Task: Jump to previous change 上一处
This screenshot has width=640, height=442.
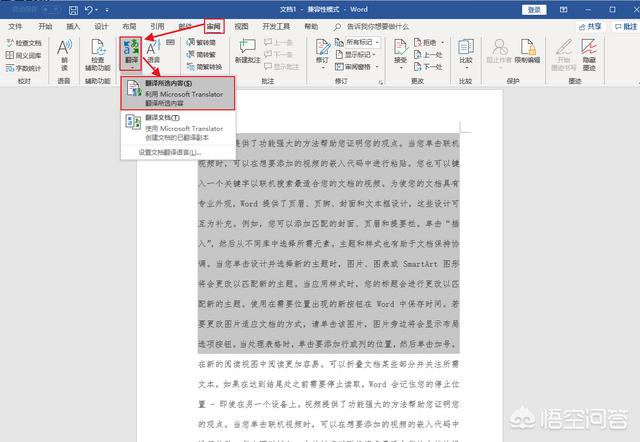Action: [x=428, y=54]
